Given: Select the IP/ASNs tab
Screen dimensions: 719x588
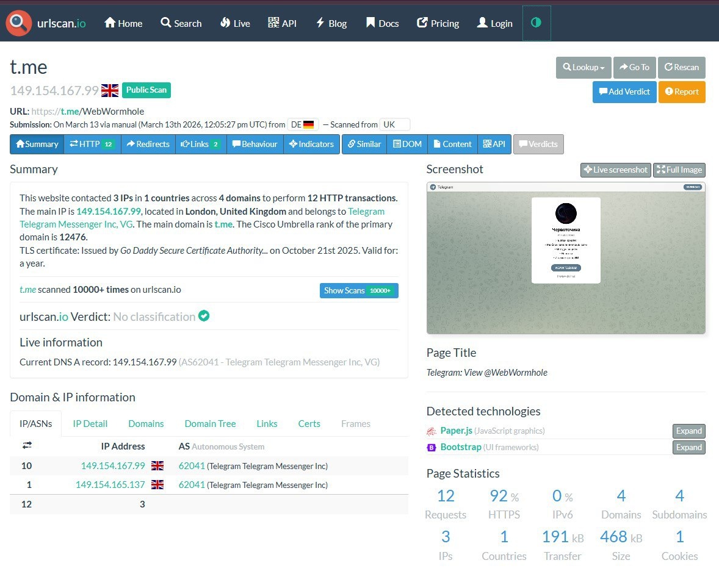Looking at the screenshot, I should [36, 423].
